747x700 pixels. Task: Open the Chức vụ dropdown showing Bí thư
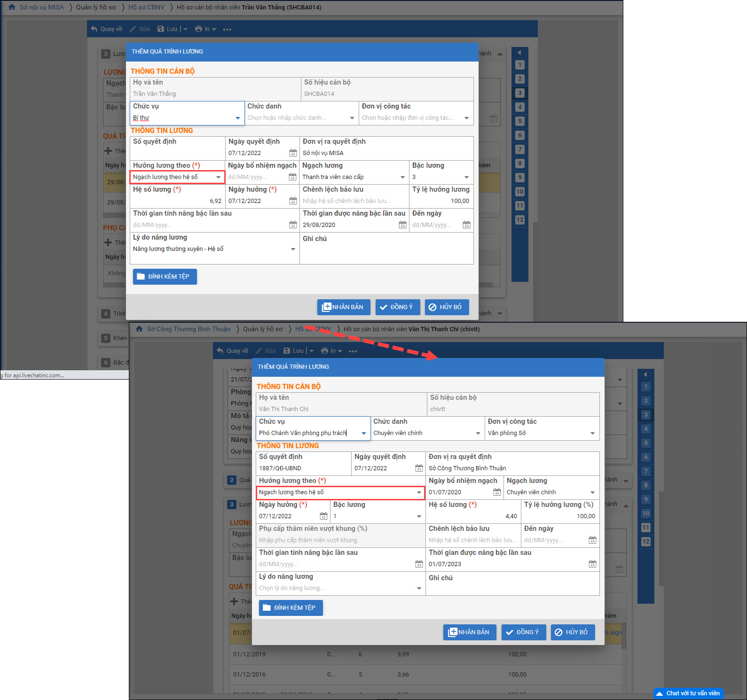click(x=237, y=118)
